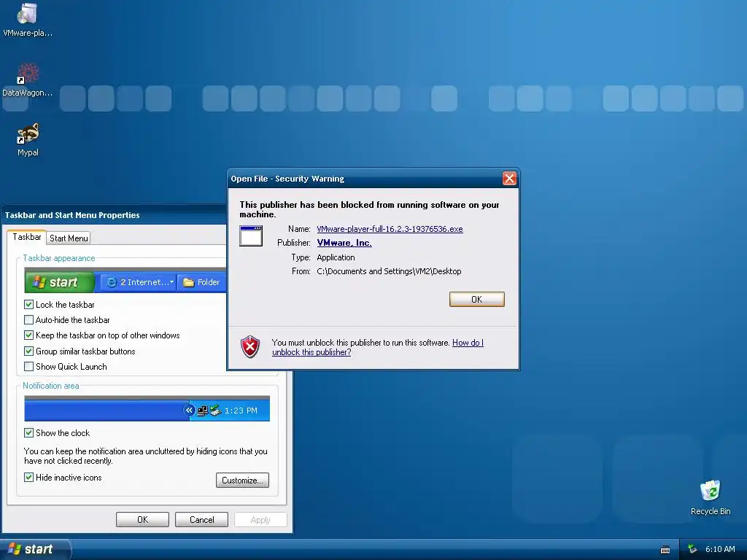Click the red shield blocked icon

[x=250, y=346]
